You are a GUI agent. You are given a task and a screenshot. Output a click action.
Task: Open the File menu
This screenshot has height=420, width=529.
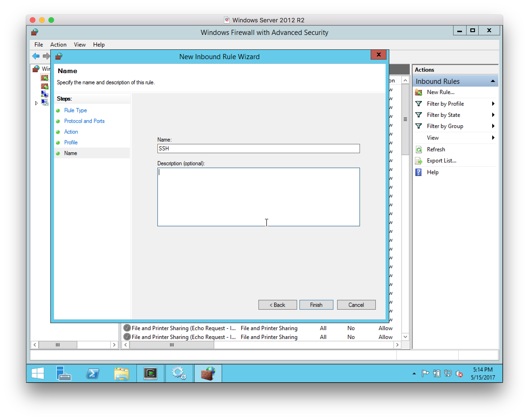(38, 45)
